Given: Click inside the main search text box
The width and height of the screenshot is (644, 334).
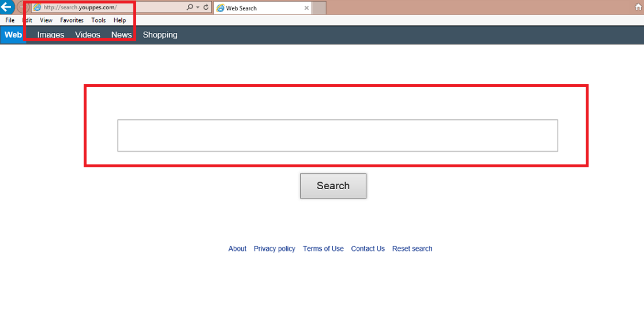Looking at the screenshot, I should click(x=338, y=136).
